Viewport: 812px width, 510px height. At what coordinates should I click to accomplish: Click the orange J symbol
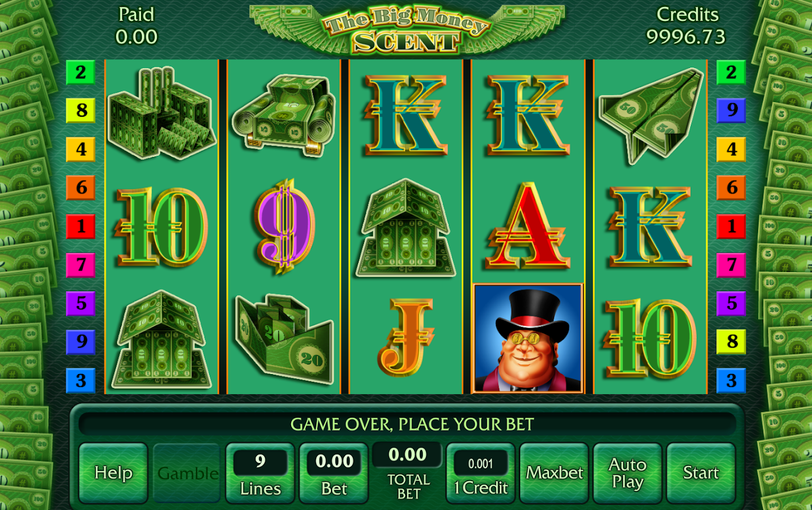406,338
